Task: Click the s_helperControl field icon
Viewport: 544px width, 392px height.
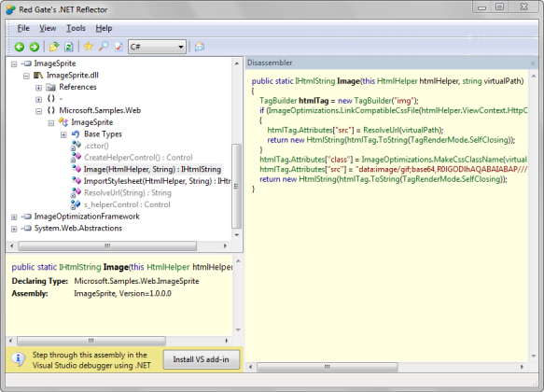Action: 76,204
